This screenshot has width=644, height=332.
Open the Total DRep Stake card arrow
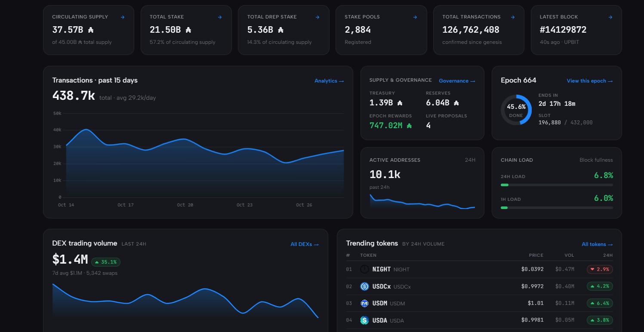[317, 17]
